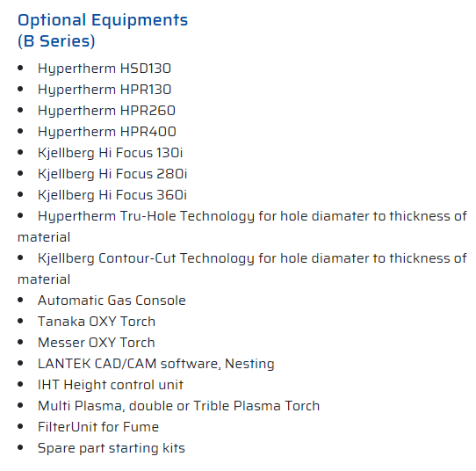Select Kjellberg Hi Focus 360i text
This screenshot has width=476, height=471.
pyautogui.click(x=112, y=195)
